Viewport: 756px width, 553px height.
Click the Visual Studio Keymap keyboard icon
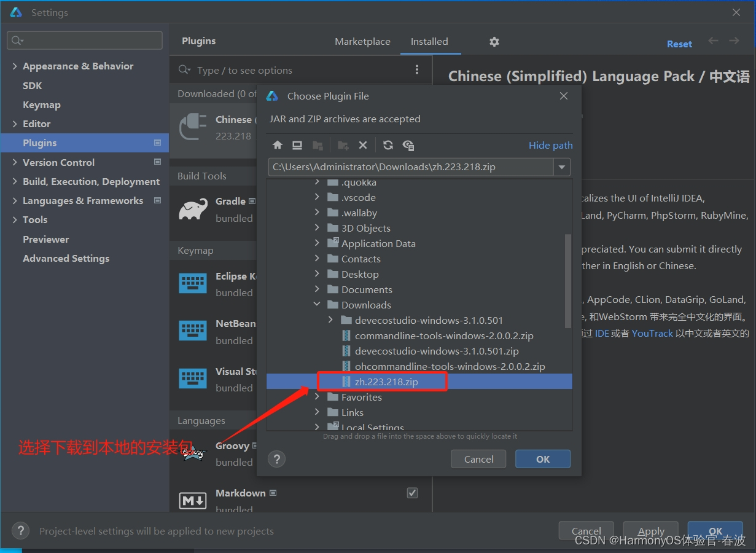[193, 378]
